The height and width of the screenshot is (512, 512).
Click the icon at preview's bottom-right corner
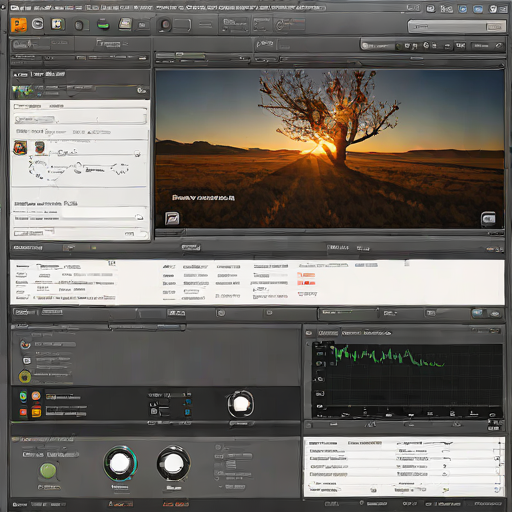[x=488, y=219]
